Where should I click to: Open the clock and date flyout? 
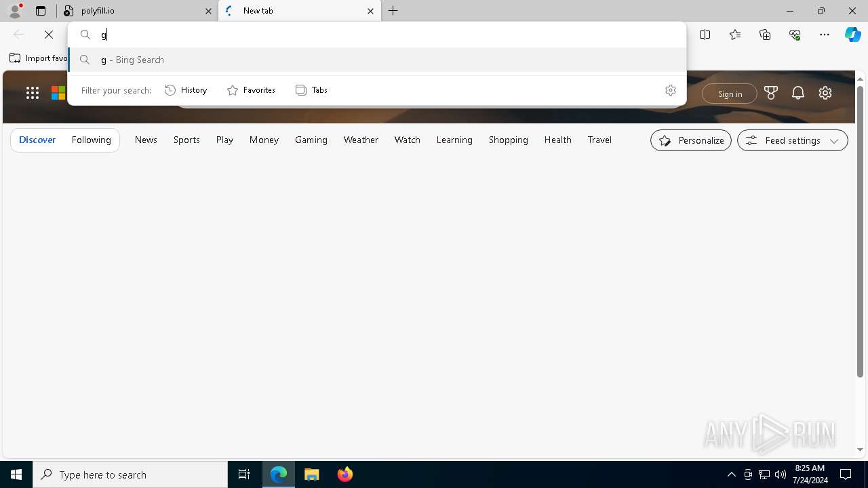810,474
